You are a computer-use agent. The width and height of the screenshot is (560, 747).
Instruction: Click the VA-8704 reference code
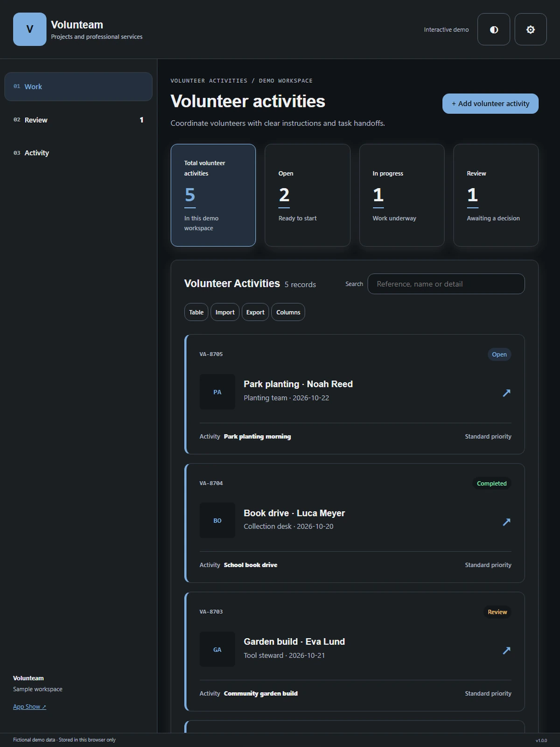click(x=211, y=483)
